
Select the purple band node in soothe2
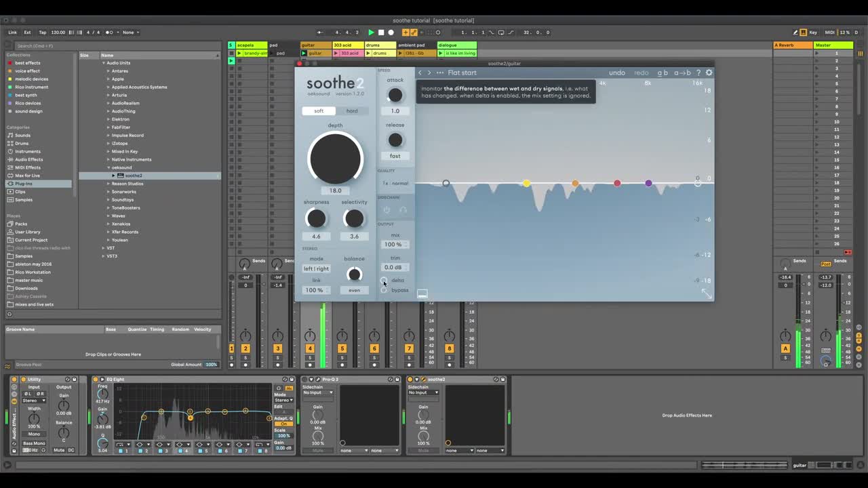pos(648,183)
